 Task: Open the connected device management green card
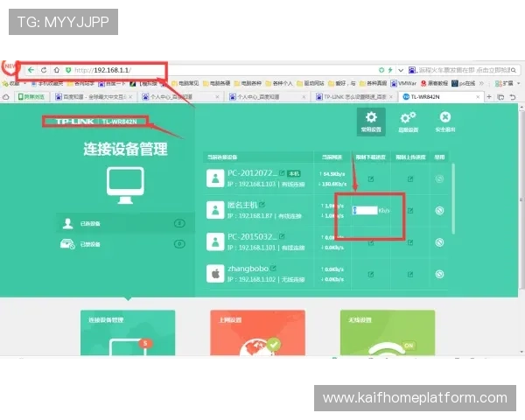128,332
